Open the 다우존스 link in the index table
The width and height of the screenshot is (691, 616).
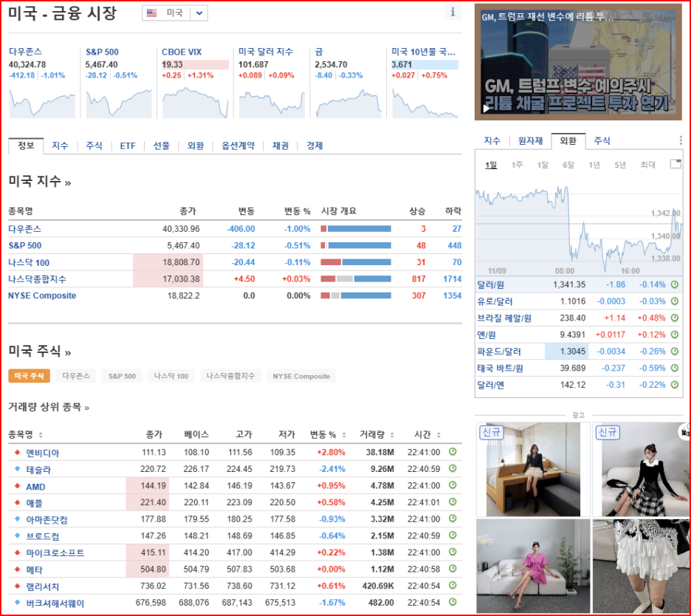click(24, 229)
